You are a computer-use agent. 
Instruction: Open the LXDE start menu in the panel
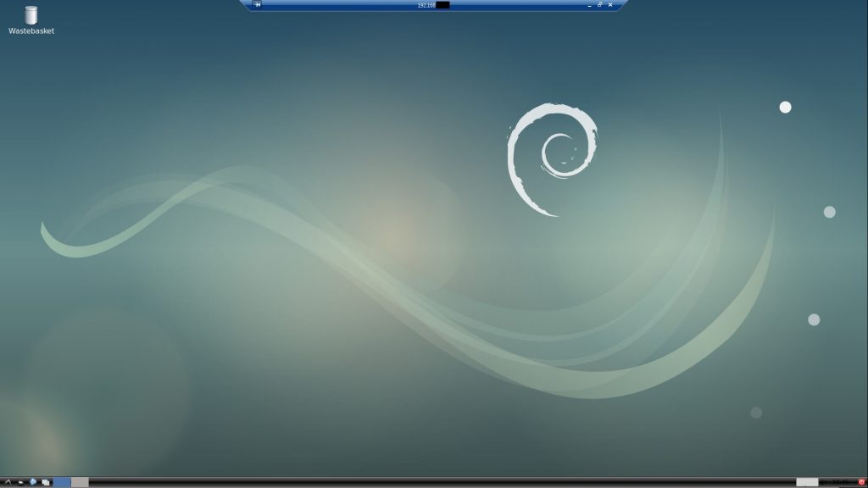point(8,482)
